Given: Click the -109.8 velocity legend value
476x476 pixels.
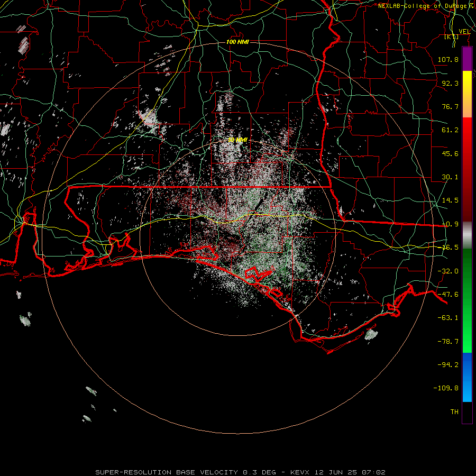Looking at the screenshot, I should coord(446,388).
